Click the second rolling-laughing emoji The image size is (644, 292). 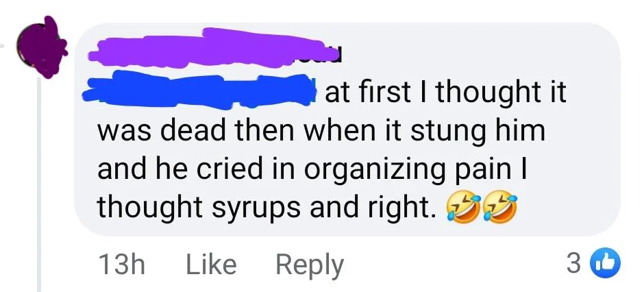pyautogui.click(x=499, y=208)
